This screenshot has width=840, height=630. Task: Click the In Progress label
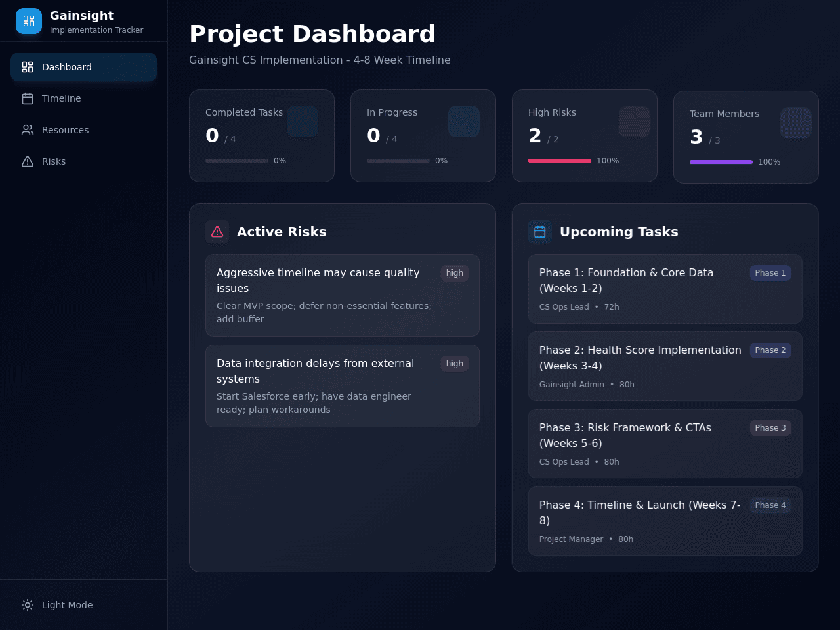(392, 112)
